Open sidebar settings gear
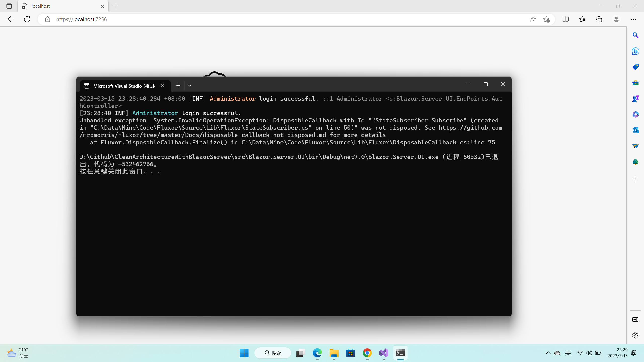The height and width of the screenshot is (362, 644). tap(635, 335)
